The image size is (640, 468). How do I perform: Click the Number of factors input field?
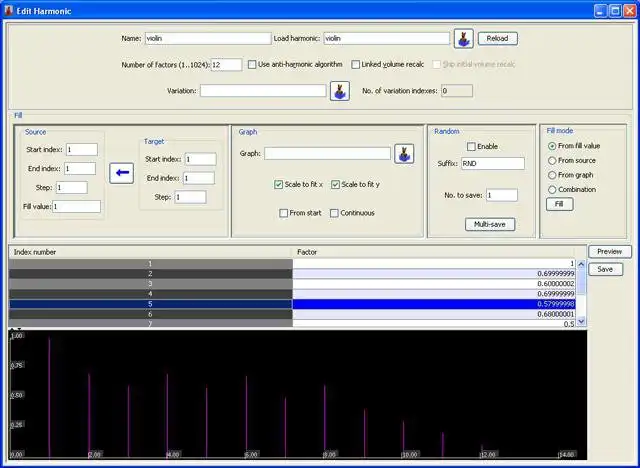[226, 65]
